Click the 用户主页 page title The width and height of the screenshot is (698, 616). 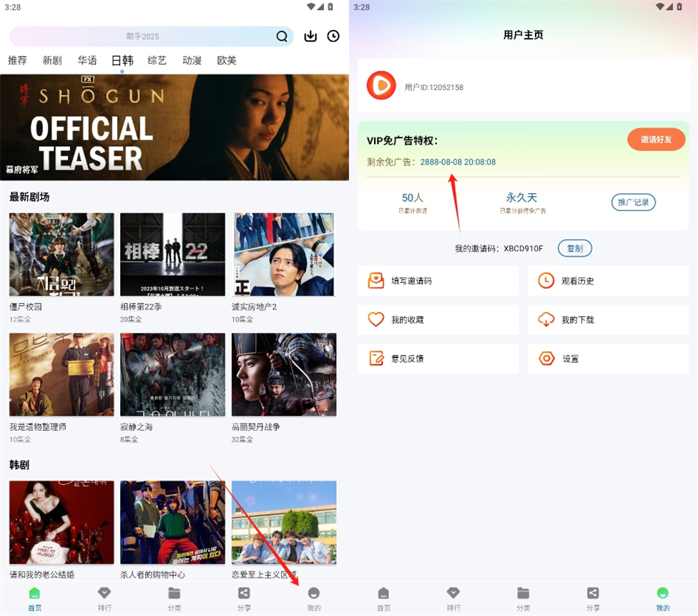tap(523, 35)
